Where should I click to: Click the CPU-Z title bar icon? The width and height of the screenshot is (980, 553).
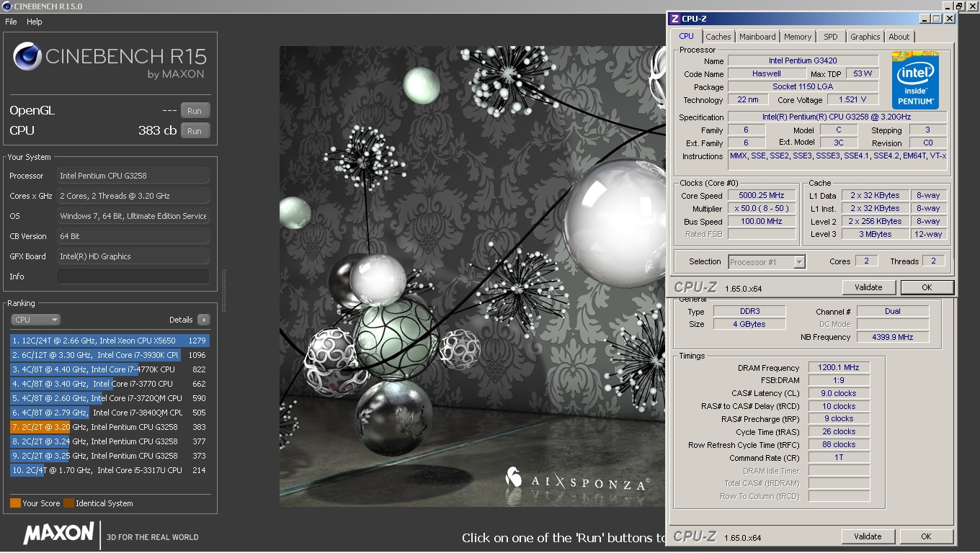point(674,19)
